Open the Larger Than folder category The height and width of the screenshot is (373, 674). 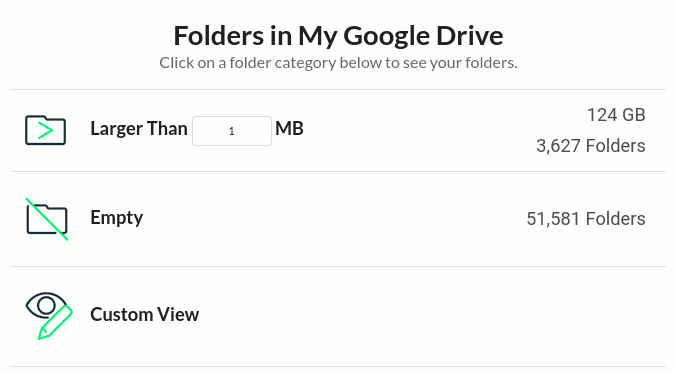(x=139, y=128)
